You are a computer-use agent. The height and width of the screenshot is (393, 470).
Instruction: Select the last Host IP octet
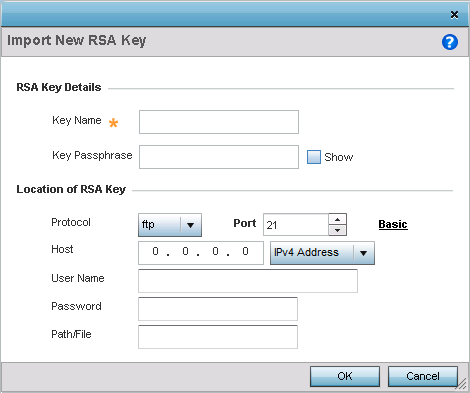(245, 251)
